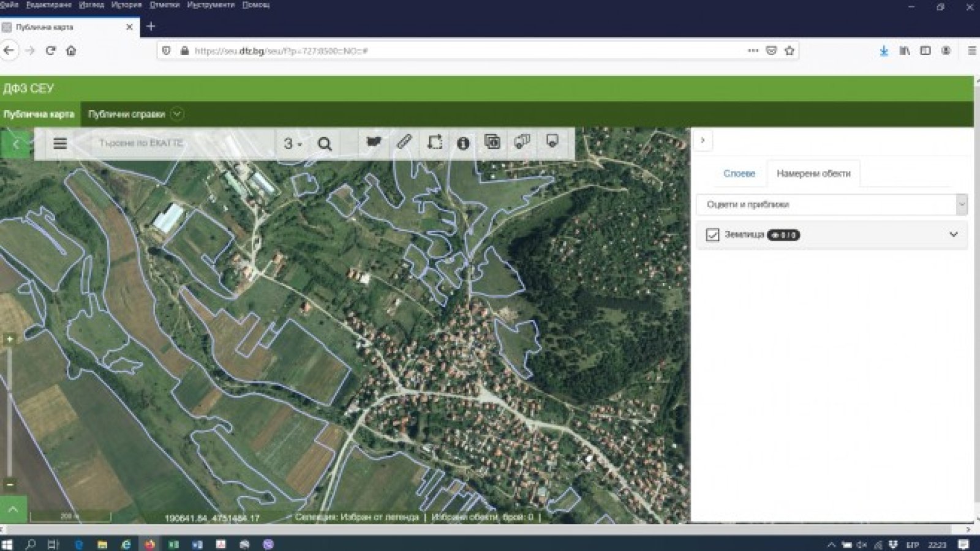The image size is (980, 551).
Task: Click the Търсене по ЕКАТТЕ search field
Action: [178, 143]
